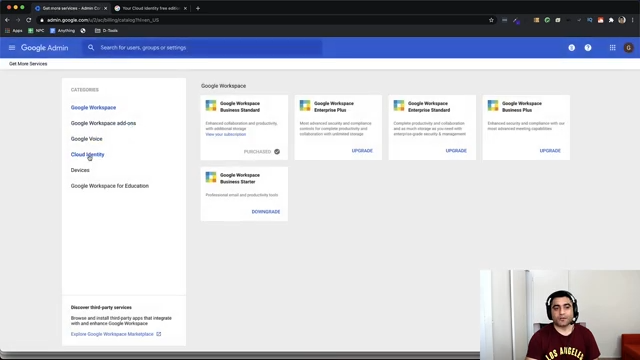640x360 pixels.
Task: Click the external link icon beside Marketplace
Action: click(159, 334)
